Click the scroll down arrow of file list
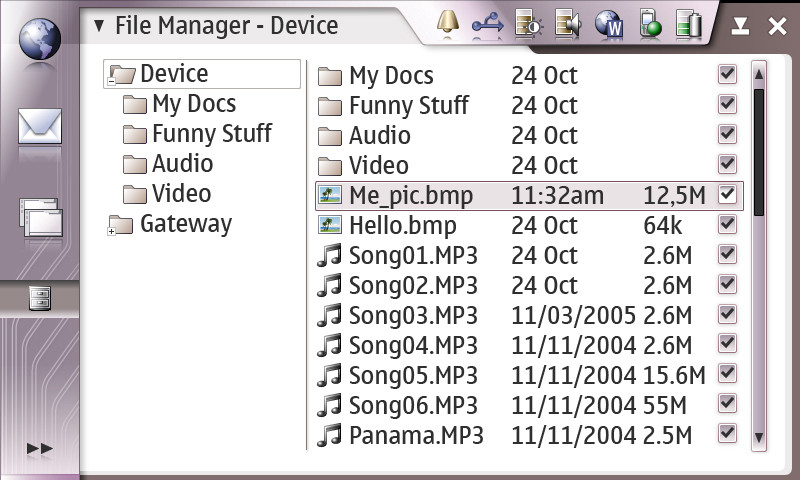Viewport: 800px width, 480px height. (x=759, y=437)
